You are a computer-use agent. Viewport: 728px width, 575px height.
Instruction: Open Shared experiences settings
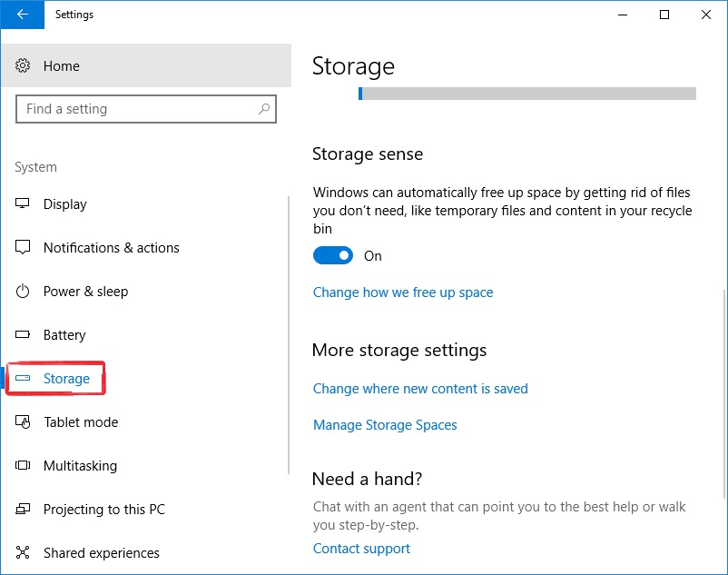pyautogui.click(x=24, y=553)
